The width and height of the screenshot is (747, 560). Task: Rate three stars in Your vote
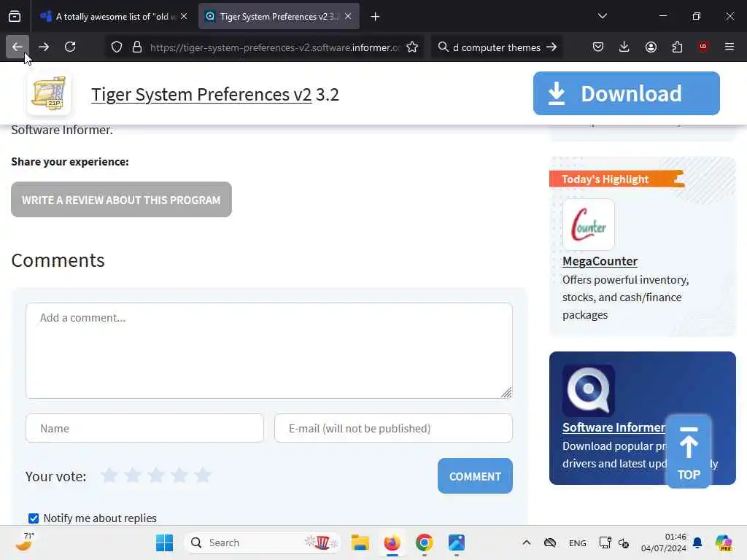(x=156, y=475)
